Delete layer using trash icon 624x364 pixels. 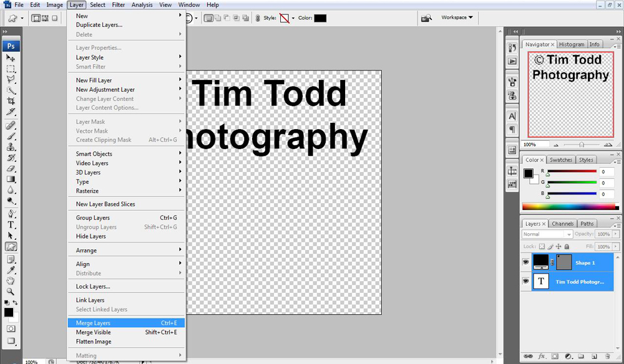[x=607, y=356]
